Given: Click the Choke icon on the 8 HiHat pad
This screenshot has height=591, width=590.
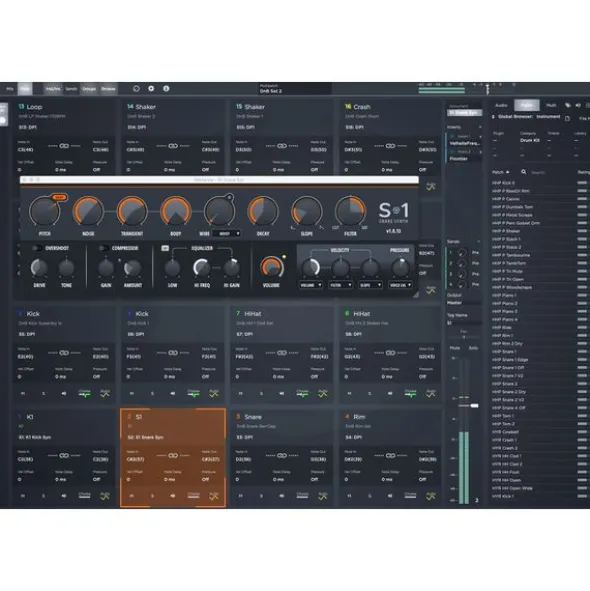Looking at the screenshot, I should click(411, 393).
